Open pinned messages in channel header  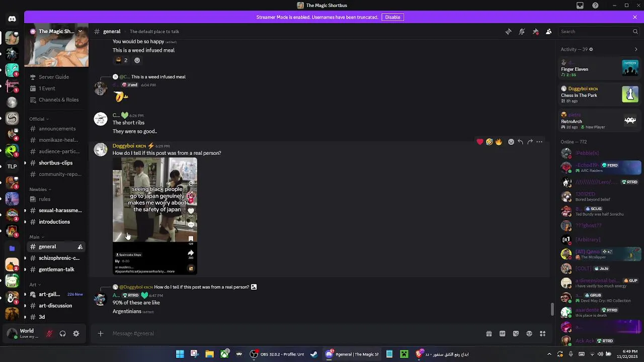535,31
